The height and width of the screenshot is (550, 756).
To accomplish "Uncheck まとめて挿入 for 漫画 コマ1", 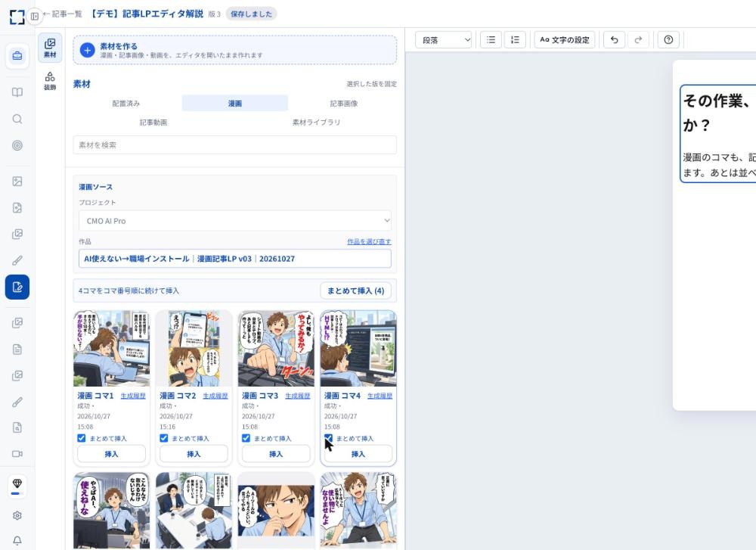I will 82,438.
